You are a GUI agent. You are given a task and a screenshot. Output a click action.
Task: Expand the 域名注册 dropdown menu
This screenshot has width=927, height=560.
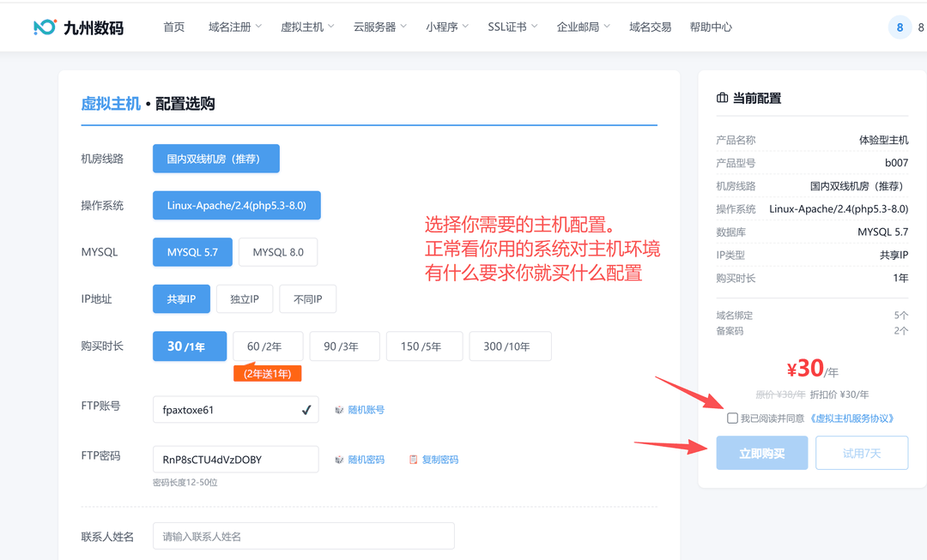tap(235, 27)
